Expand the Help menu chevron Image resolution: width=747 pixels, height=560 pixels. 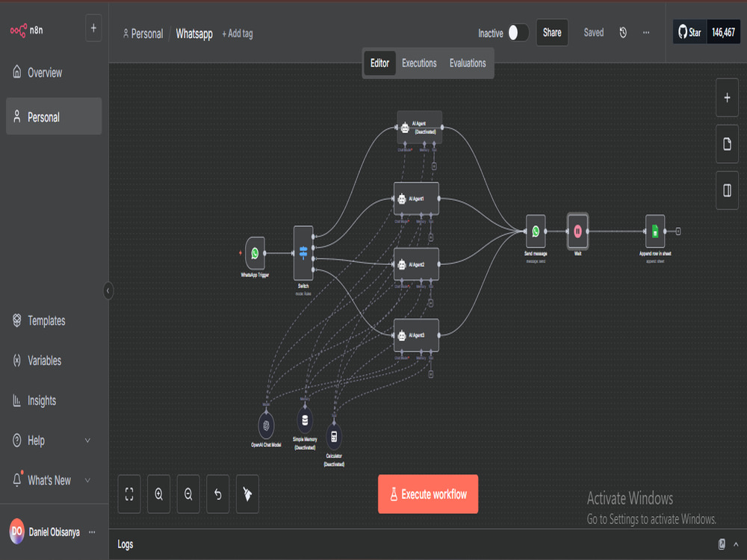tap(87, 441)
